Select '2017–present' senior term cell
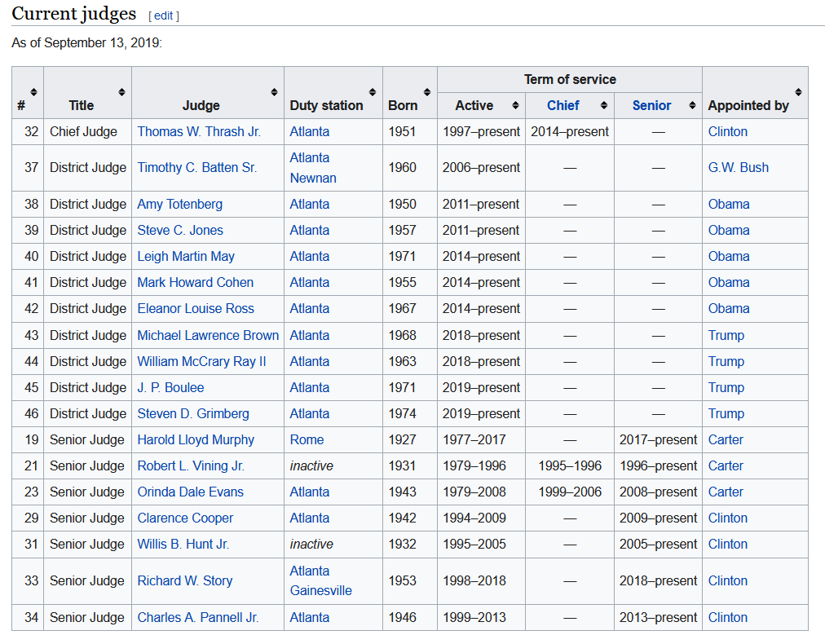This screenshot has height=644, width=825. tap(658, 440)
